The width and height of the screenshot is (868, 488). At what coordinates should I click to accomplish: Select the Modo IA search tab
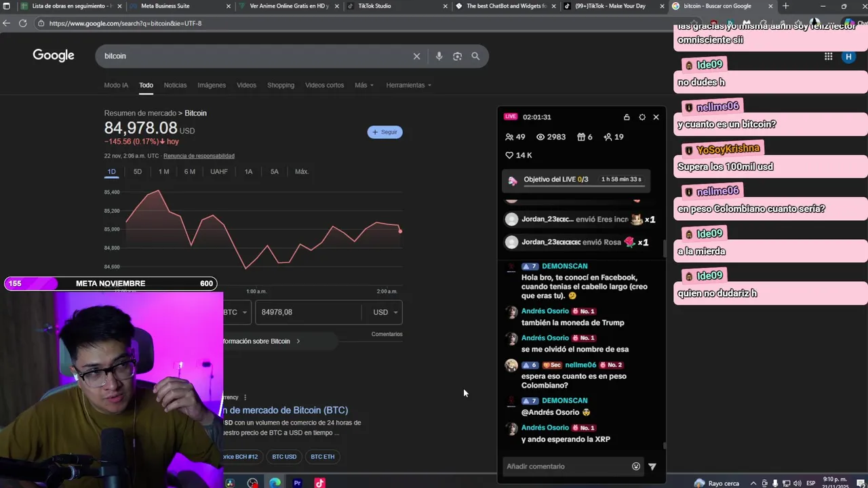[x=116, y=85]
